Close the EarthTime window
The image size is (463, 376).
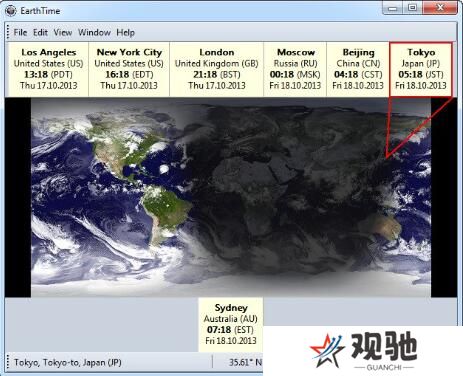[x=440, y=8]
